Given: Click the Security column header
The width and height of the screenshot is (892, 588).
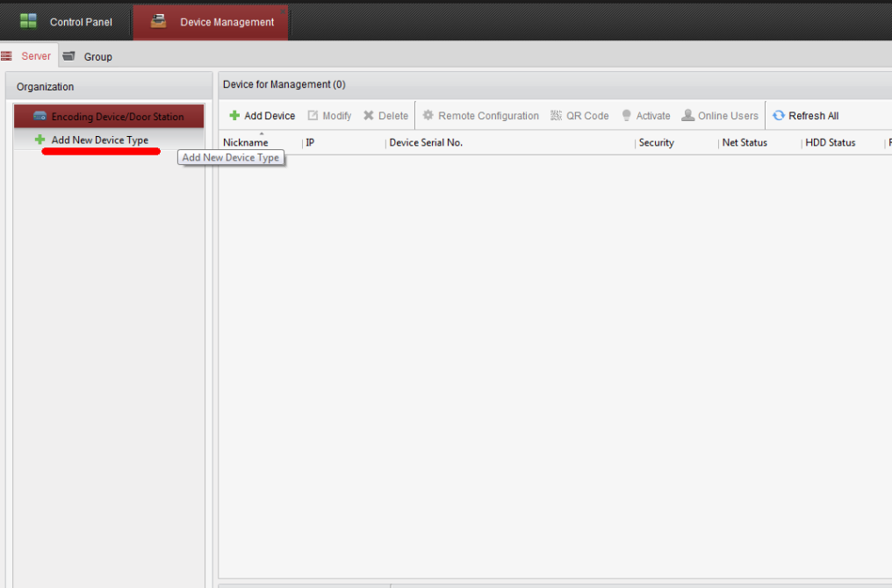Looking at the screenshot, I should click(657, 143).
